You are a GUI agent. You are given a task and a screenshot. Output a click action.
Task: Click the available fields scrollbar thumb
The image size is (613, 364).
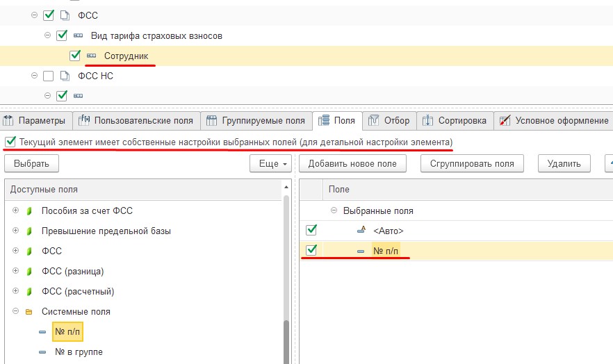pos(286,342)
